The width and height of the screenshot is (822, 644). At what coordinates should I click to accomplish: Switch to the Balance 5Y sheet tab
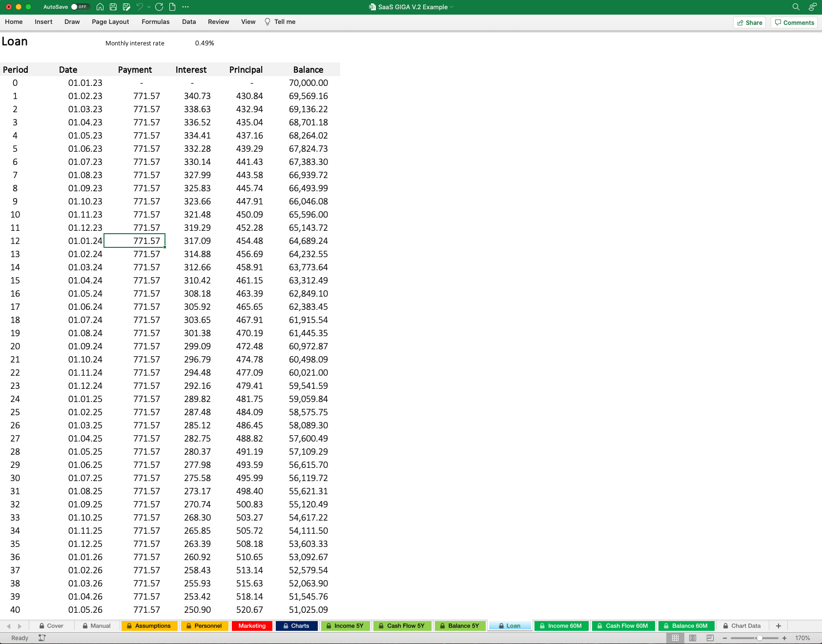pos(460,626)
